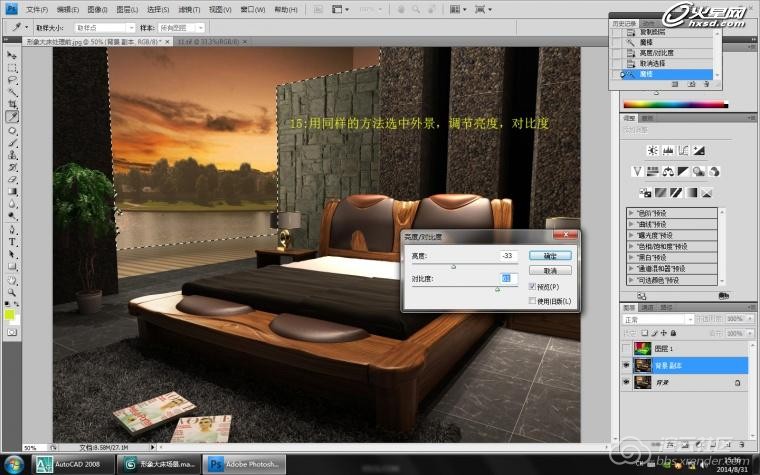Expand the "可选颜色"预设 presets group
The height and width of the screenshot is (475, 760).
tap(631, 280)
